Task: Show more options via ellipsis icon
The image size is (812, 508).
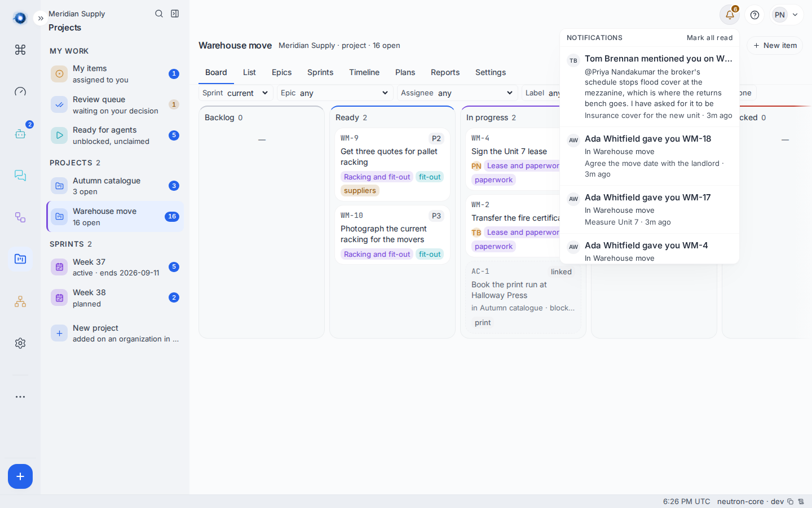Action: point(20,397)
